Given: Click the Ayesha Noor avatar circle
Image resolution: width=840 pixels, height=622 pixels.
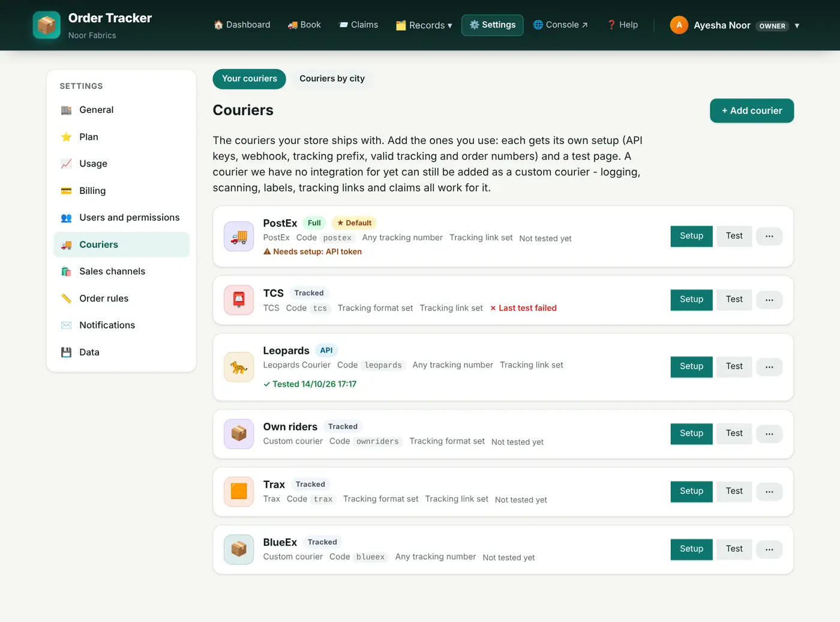Looking at the screenshot, I should [679, 25].
